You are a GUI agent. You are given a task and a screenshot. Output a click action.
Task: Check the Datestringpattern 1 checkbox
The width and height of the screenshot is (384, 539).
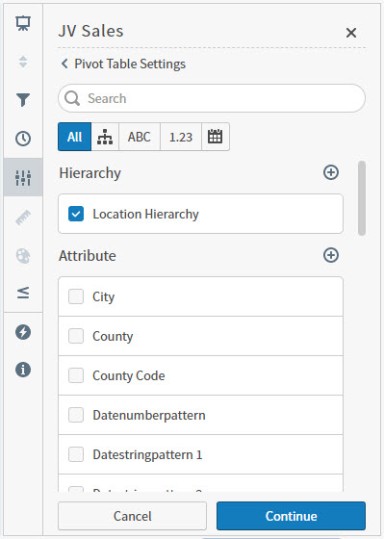click(76, 454)
